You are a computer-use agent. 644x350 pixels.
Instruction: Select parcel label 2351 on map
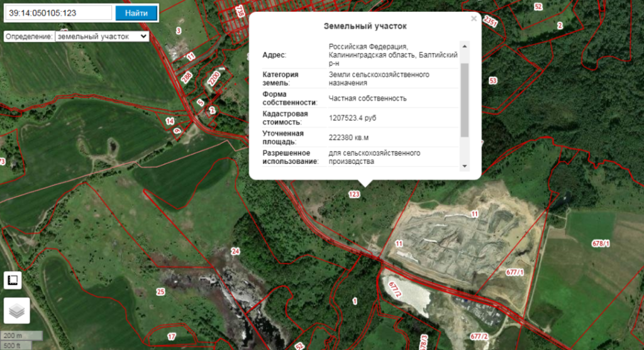point(491,21)
